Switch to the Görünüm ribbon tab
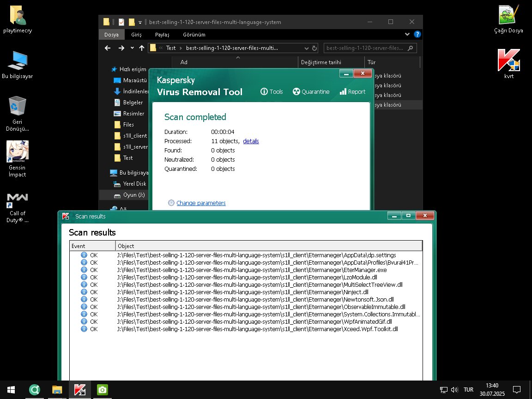The width and height of the screenshot is (532, 399). [x=194, y=35]
